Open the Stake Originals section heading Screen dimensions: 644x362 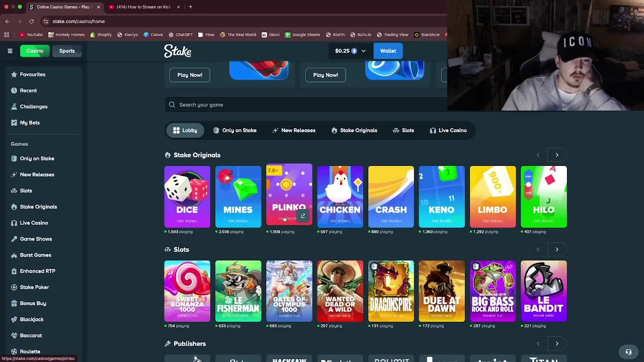pos(197,155)
